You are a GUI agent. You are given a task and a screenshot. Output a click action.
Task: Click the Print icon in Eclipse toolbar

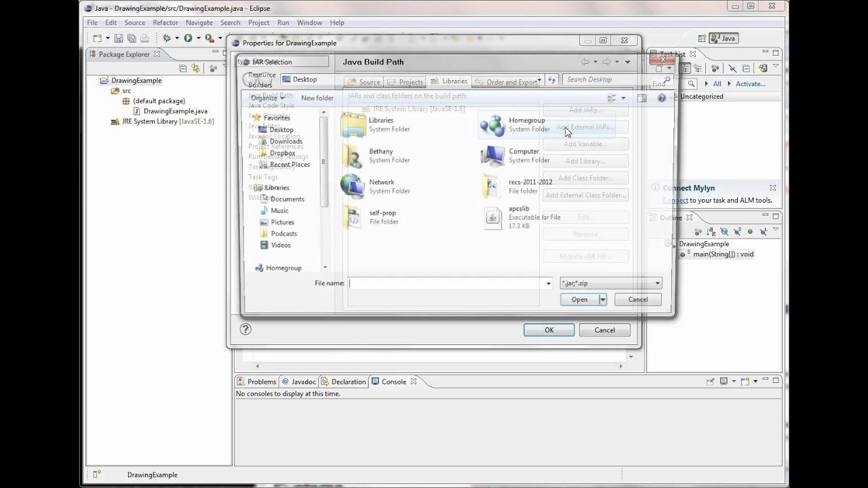tap(144, 39)
